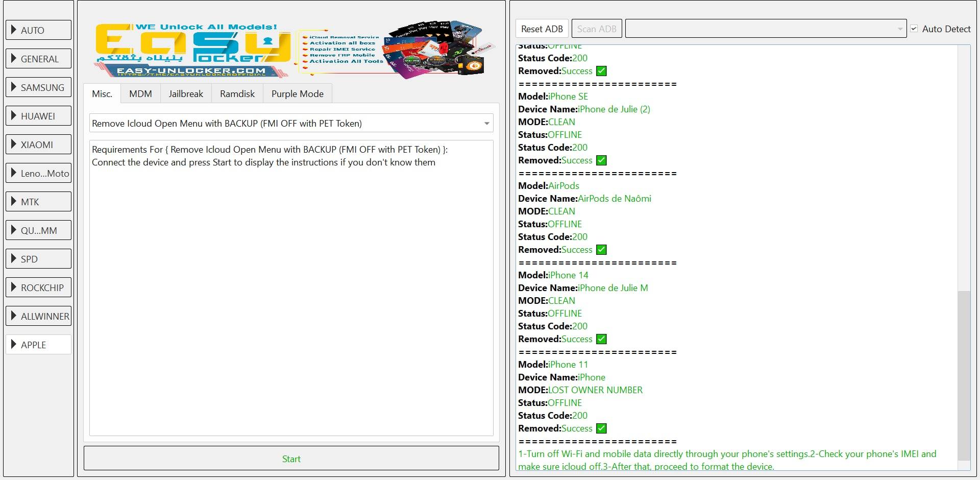Expand the GENERAL category
The image size is (980, 480).
point(38,59)
